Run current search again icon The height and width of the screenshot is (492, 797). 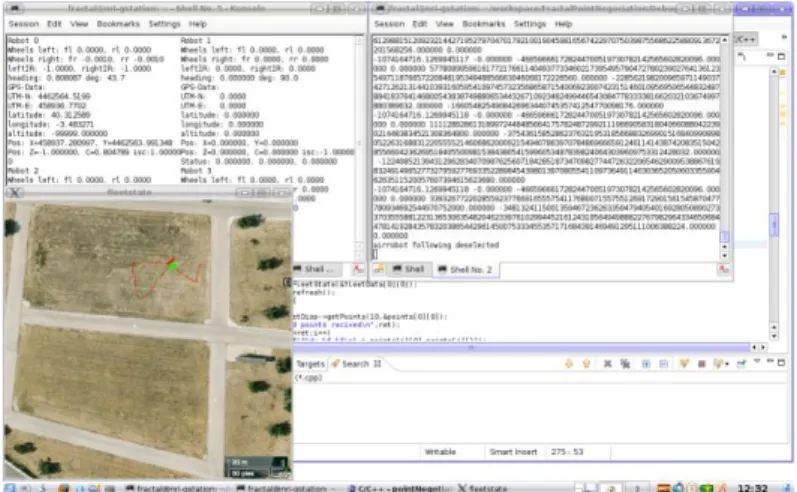click(684, 364)
